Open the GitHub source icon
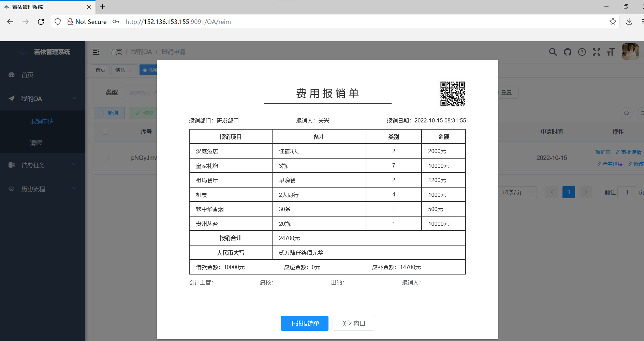The height and width of the screenshot is (341, 644). [567, 52]
